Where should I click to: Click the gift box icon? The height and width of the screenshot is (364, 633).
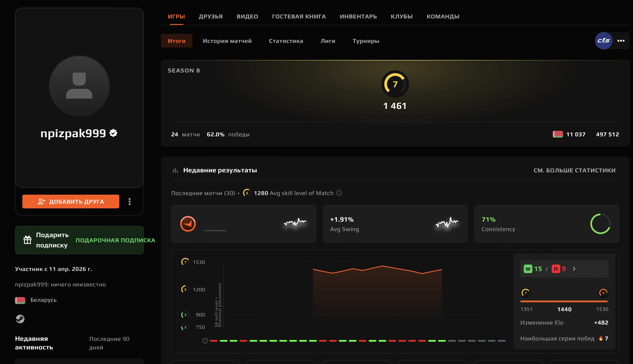27,240
